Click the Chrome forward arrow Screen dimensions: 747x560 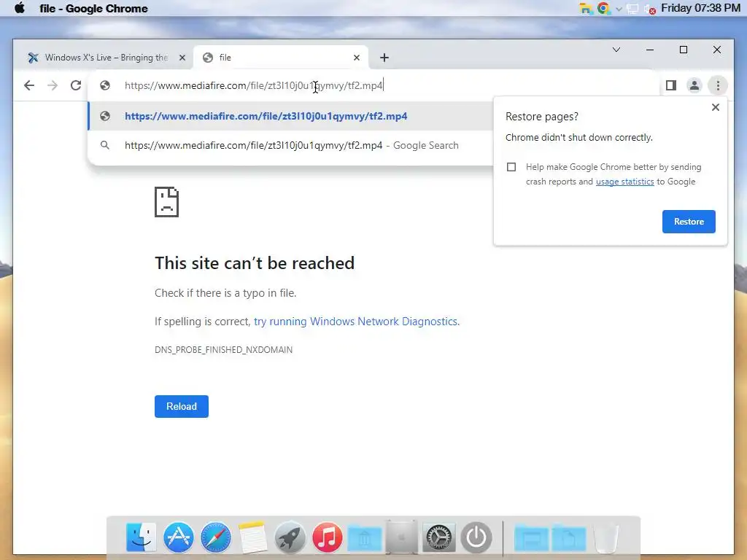click(53, 85)
